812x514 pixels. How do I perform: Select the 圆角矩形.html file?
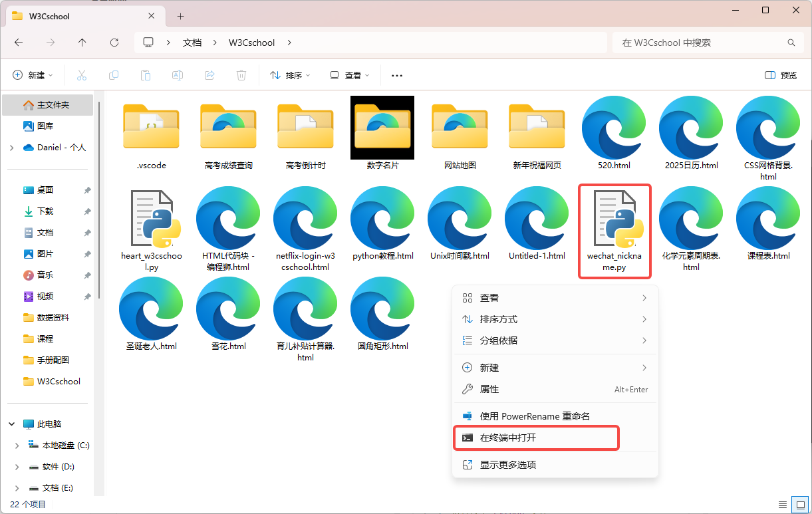[382, 314]
